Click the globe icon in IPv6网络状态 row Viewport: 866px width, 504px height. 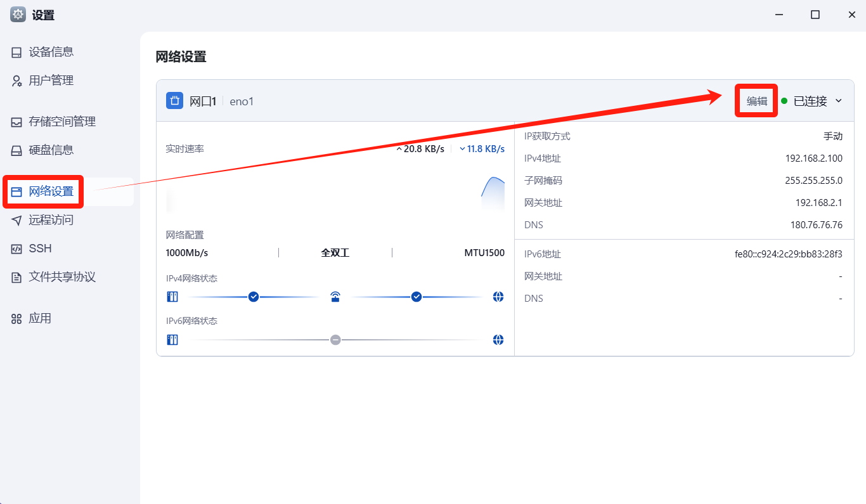pyautogui.click(x=498, y=340)
